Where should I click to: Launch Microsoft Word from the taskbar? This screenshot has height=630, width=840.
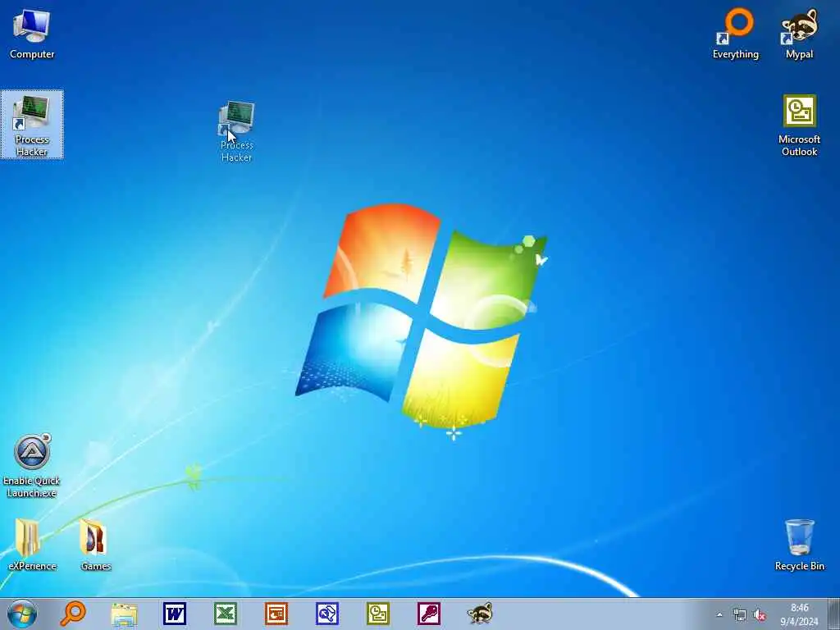pos(175,614)
